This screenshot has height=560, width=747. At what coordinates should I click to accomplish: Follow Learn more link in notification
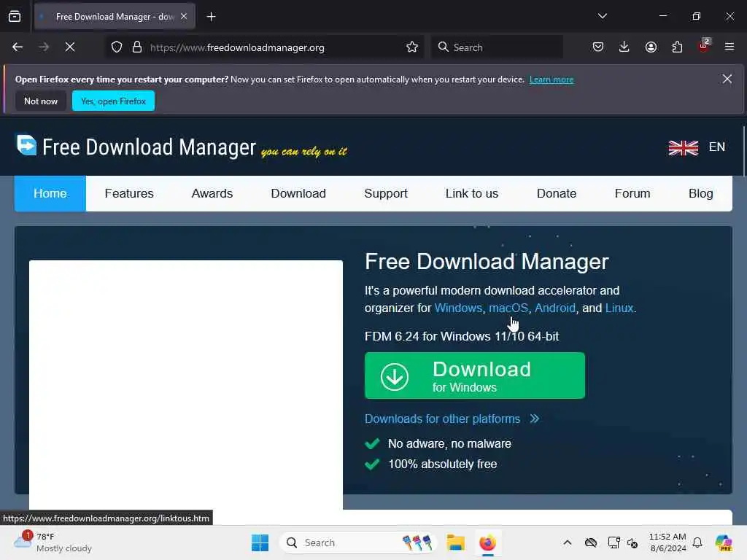click(x=551, y=79)
